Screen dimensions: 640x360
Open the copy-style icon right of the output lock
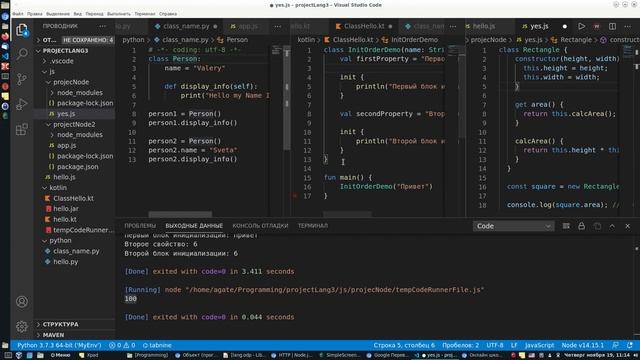click(597, 226)
